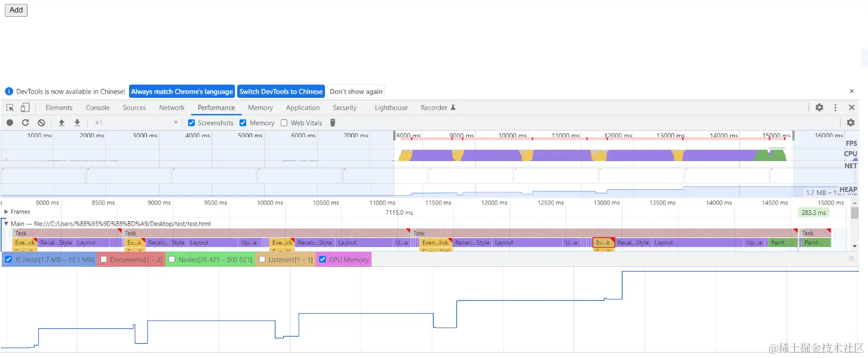
Task: Enable the Web Vitals checkbox
Action: pos(284,123)
